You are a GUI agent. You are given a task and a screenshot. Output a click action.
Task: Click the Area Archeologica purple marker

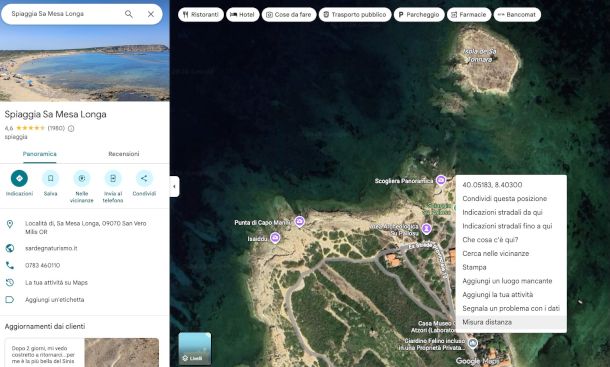426,228
